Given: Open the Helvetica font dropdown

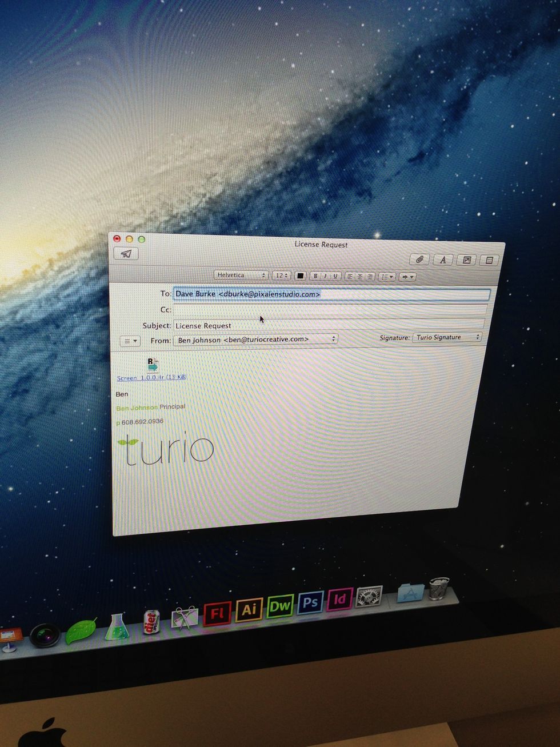Looking at the screenshot, I should pos(241,275).
